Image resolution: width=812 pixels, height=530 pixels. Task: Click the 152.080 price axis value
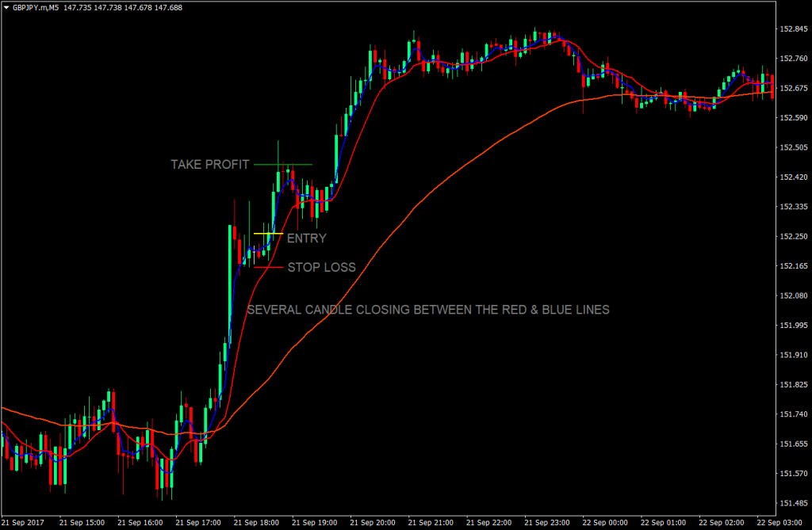tap(793, 296)
